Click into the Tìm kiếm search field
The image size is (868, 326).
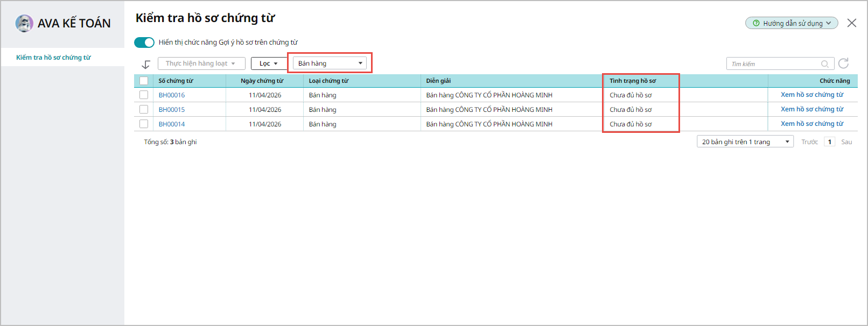[x=773, y=64]
